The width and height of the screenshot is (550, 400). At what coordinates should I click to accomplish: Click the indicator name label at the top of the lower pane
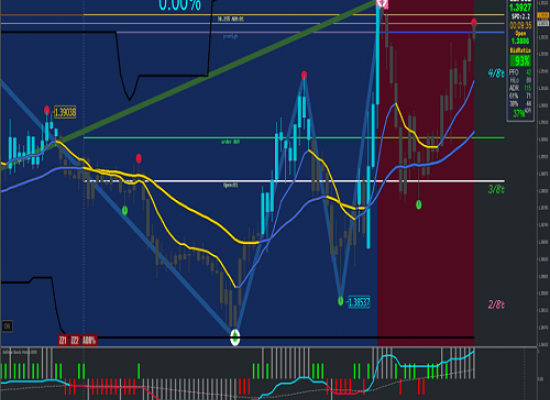[20, 352]
